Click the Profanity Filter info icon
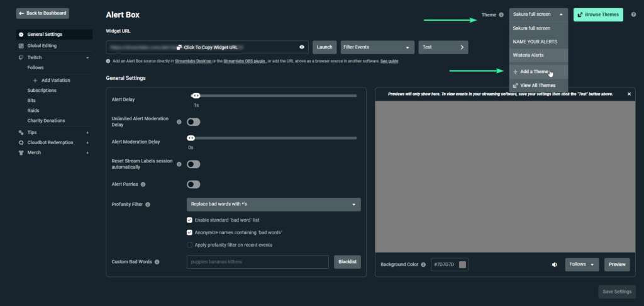 pos(148,205)
